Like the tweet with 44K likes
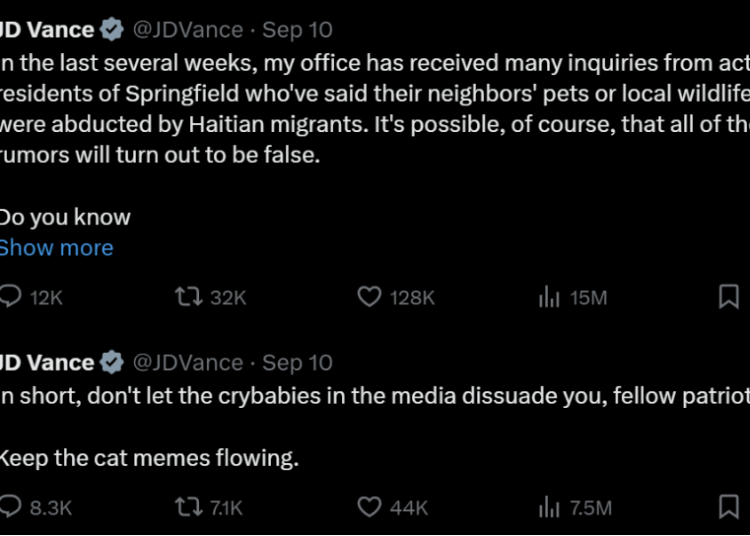The width and height of the screenshot is (750, 536). coord(392,507)
